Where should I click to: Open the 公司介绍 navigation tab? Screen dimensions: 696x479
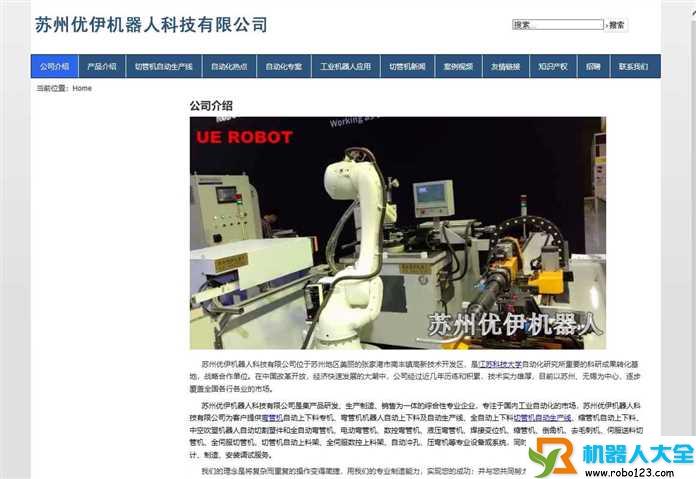click(55, 66)
